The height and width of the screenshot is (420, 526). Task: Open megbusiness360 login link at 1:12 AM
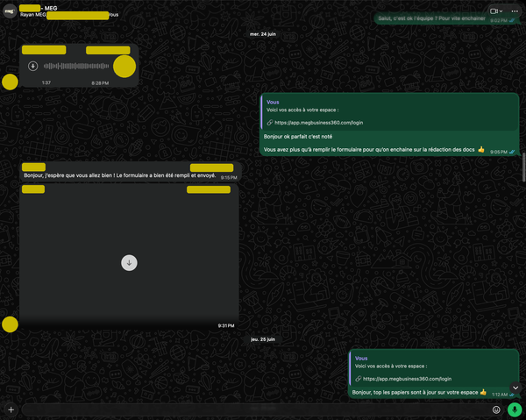407,379
